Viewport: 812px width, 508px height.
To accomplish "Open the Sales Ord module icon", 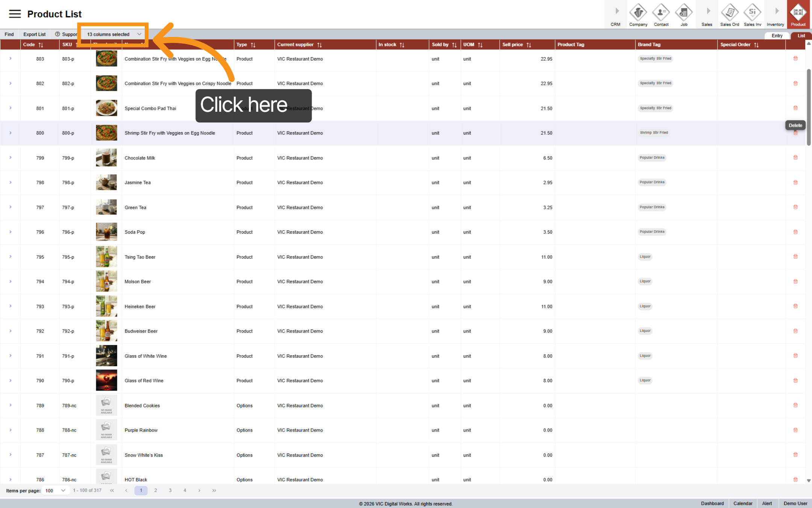I will pos(729,14).
